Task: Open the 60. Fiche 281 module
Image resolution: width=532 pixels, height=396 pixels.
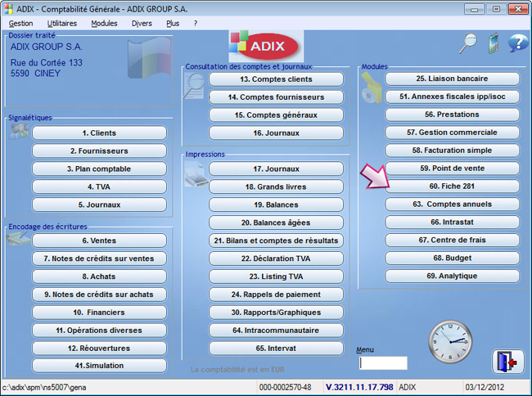Action: [x=453, y=187]
